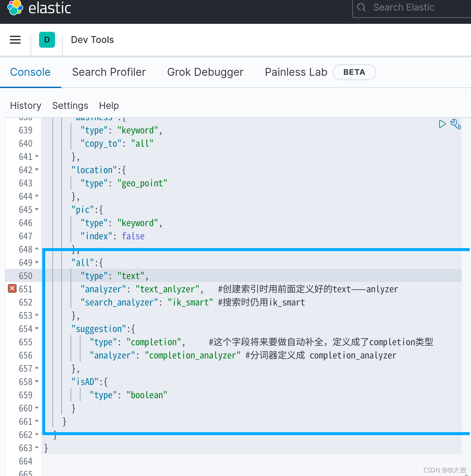Toggle the fold arrow at line 660
Viewport: 471px width, 476px height.
[x=37, y=407]
